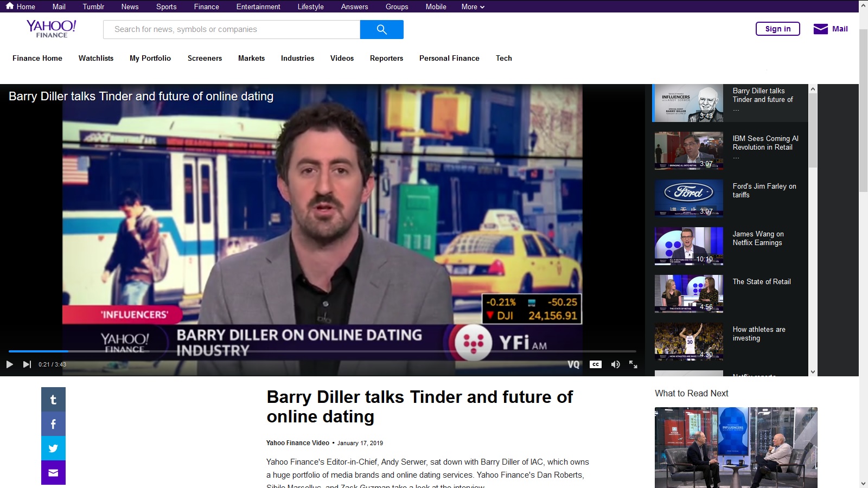This screenshot has height=488, width=868.
Task: Go to News in top bar
Action: pos(130,7)
